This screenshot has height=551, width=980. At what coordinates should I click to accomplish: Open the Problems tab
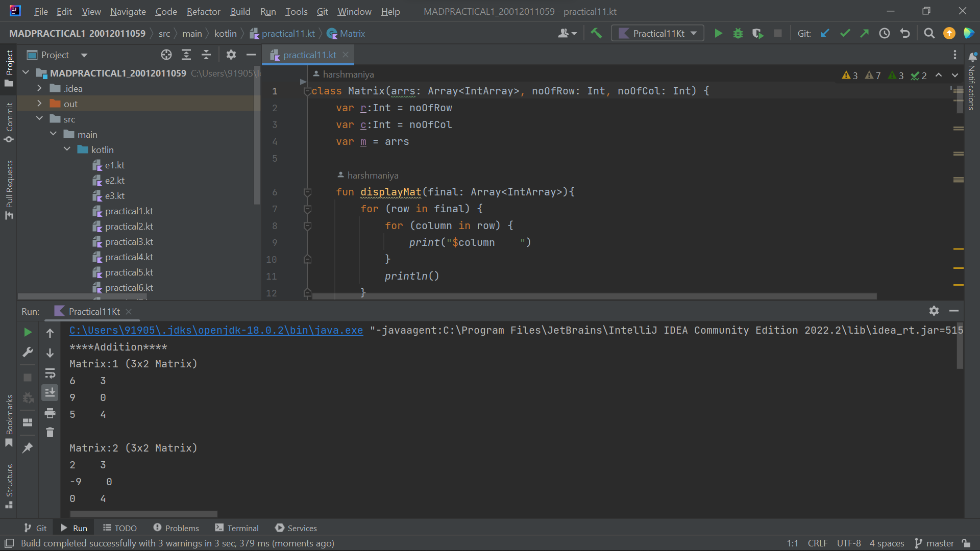(x=176, y=528)
